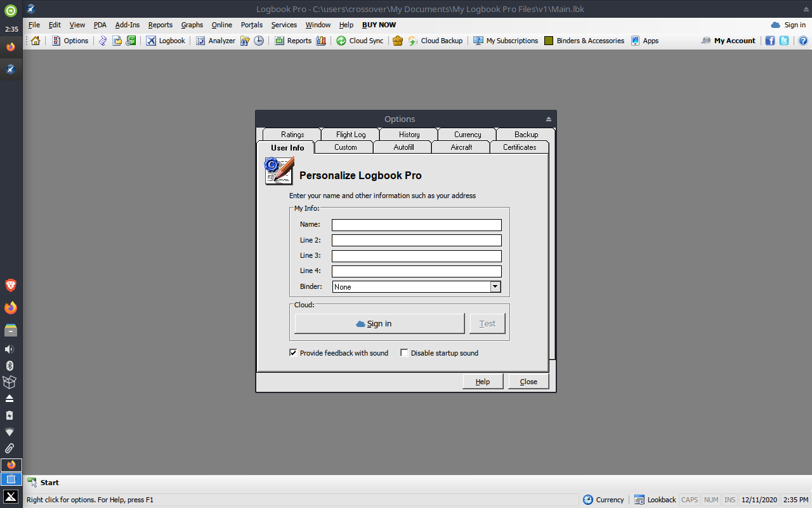Click the paper tag icon after Options
Image resolution: width=812 pixels, height=508 pixels.
point(103,41)
